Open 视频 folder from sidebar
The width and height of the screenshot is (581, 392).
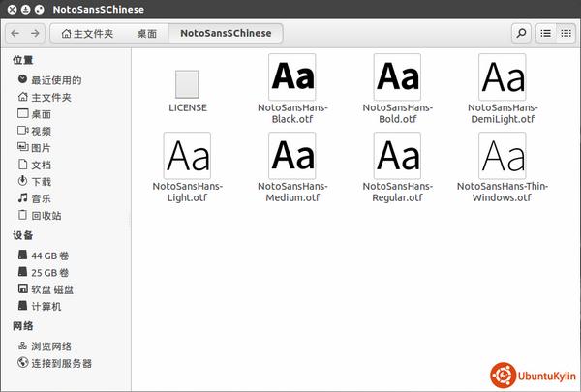point(41,132)
